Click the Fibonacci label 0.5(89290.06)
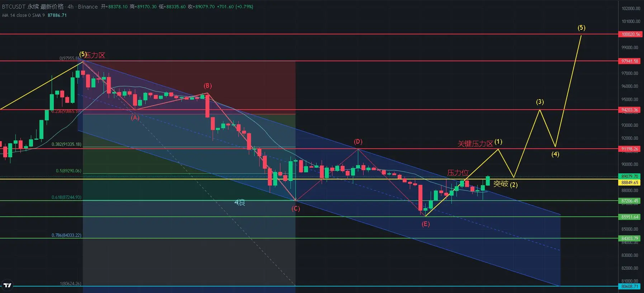 (x=68, y=171)
